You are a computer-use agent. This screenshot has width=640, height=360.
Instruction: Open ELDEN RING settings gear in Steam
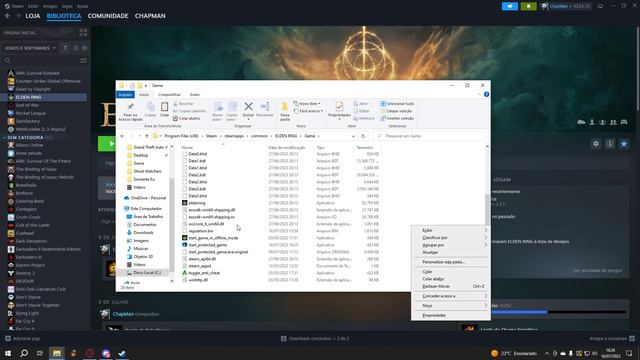pos(596,144)
